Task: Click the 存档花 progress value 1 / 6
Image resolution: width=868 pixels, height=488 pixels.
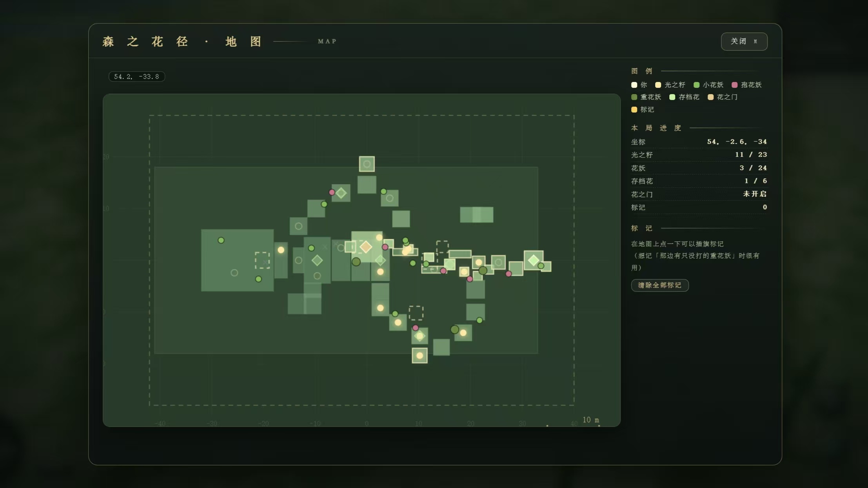Action: click(x=756, y=181)
